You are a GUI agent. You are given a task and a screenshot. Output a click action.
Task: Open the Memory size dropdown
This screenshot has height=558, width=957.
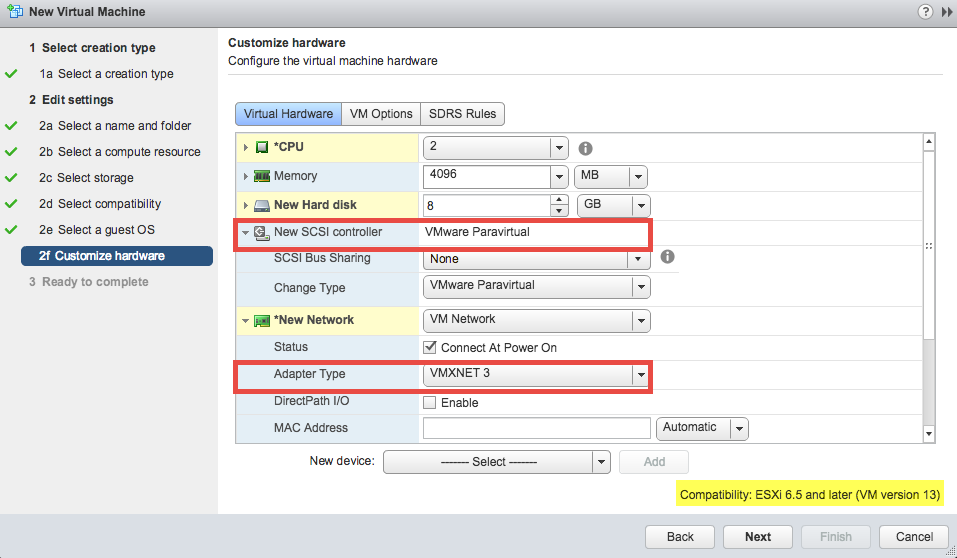coord(559,177)
